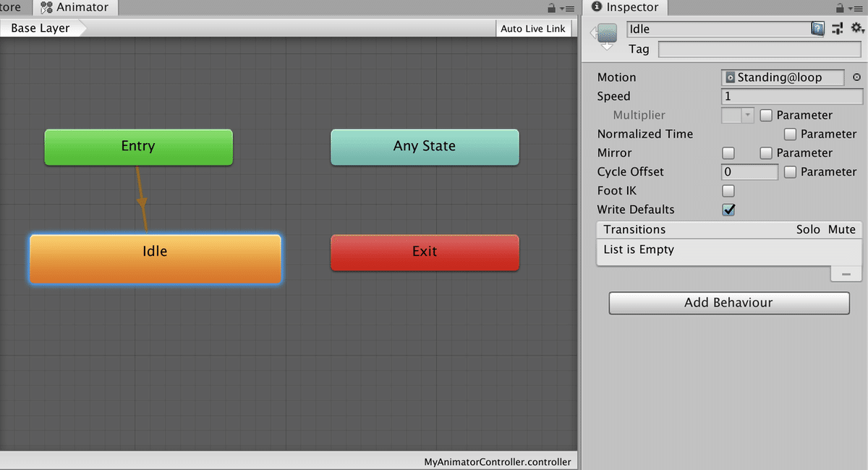Click the Mute column label

[842, 229]
